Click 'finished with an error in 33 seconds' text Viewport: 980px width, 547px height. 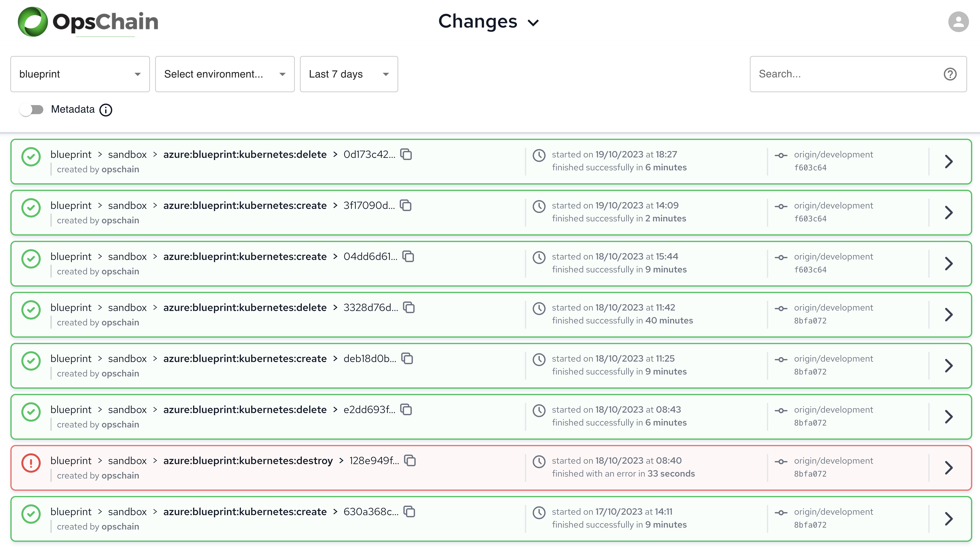[x=623, y=474]
